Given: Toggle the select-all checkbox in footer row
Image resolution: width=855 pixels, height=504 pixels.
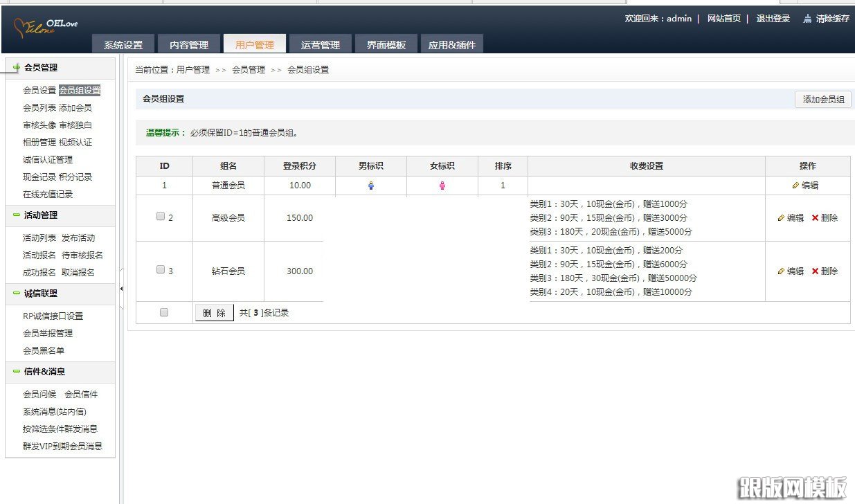Looking at the screenshot, I should point(163,312).
